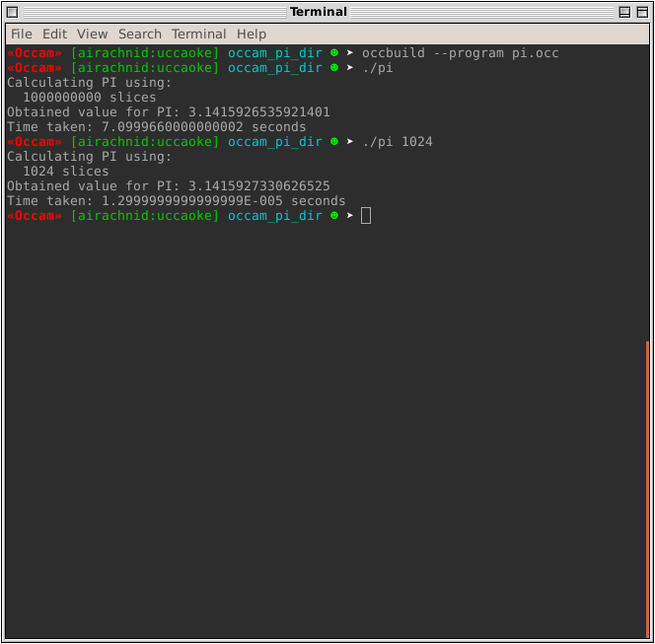Open the Help menu
Viewport: 655px width, 644px height.
[252, 34]
